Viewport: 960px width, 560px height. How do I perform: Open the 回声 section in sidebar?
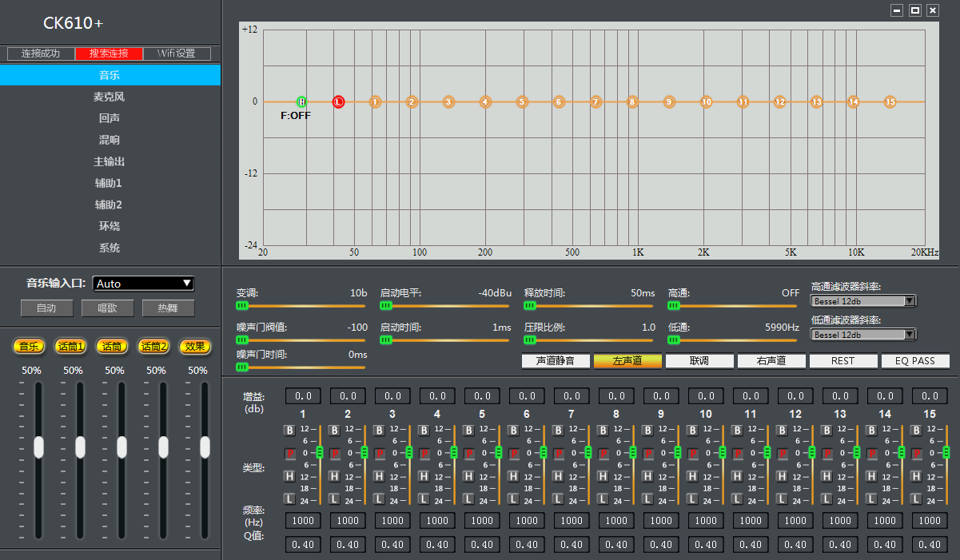(110, 118)
